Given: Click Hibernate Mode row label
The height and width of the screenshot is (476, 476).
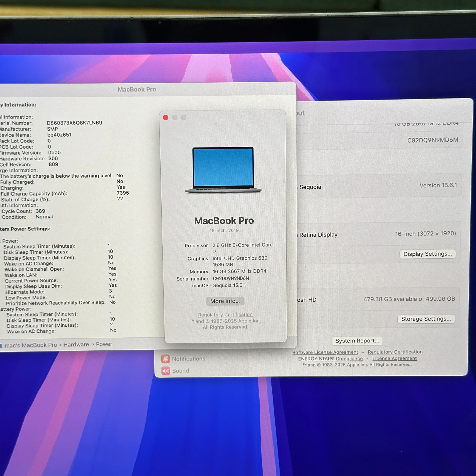Looking at the screenshot, I should point(25,292).
